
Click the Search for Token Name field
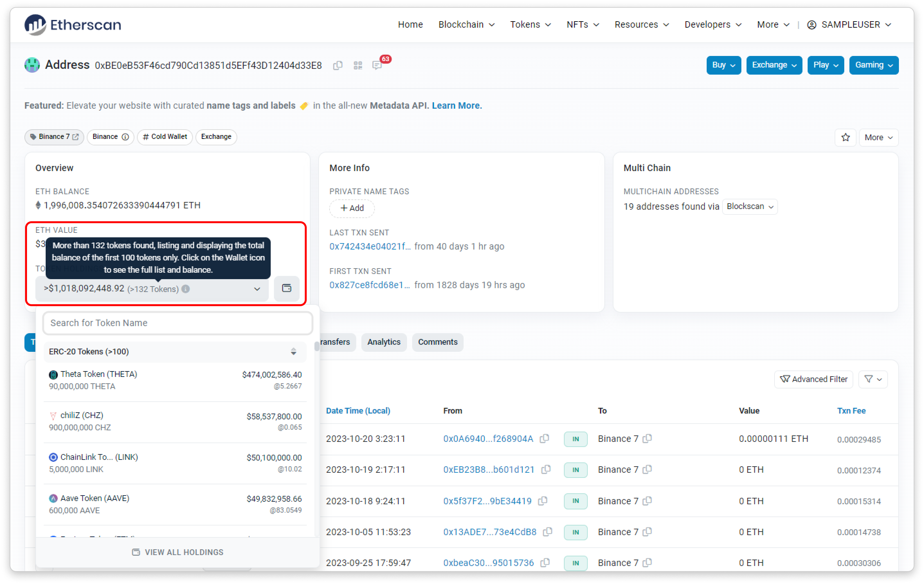[178, 323]
